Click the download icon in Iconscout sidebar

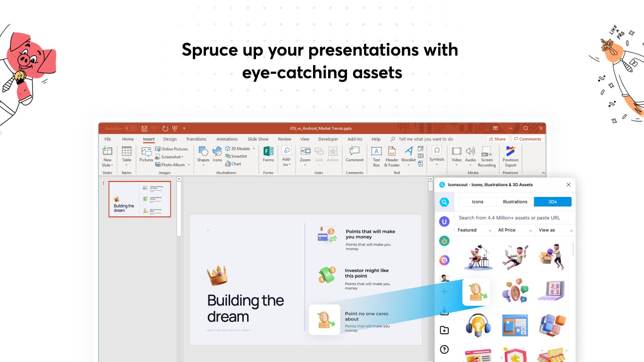444,311
